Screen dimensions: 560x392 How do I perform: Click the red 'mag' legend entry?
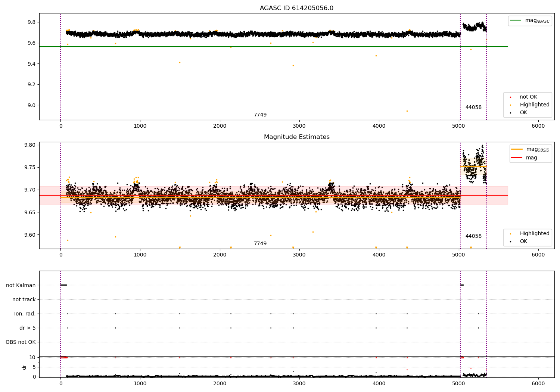pos(525,158)
